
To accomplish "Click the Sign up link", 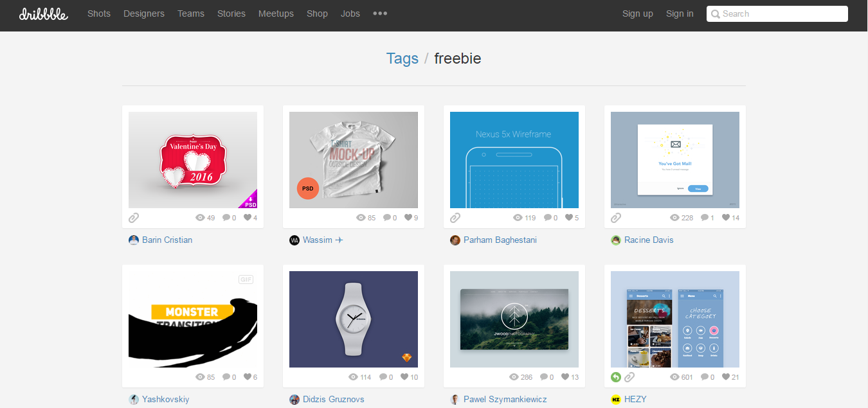I will coord(637,13).
